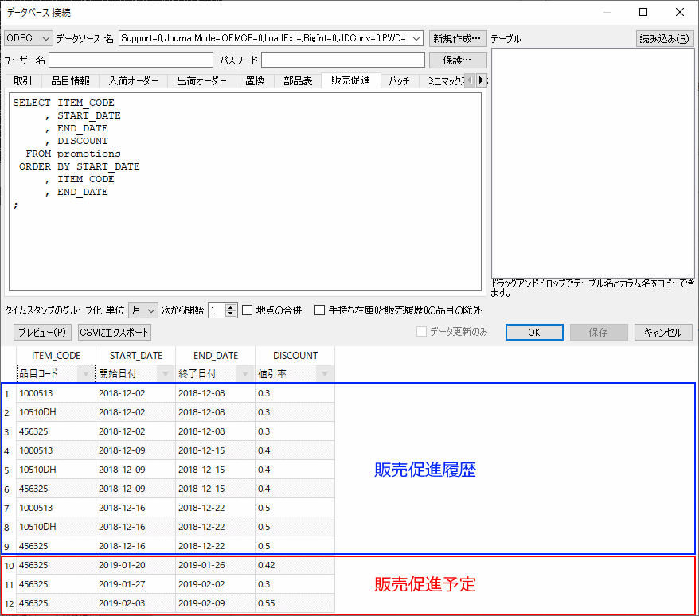Enable the 地点の合併 checkbox
Screen dimensions: 699x616
(x=248, y=310)
